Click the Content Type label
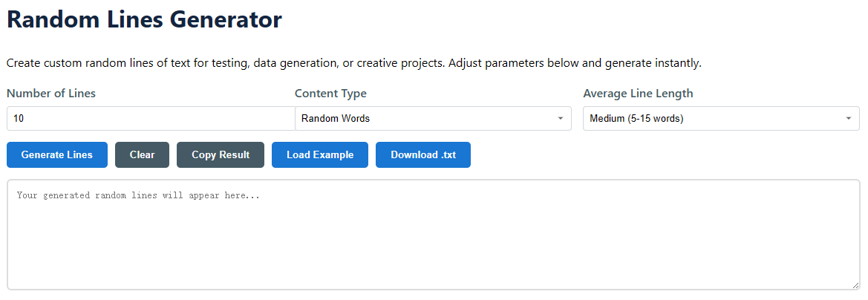868x300 pixels. pyautogui.click(x=330, y=94)
